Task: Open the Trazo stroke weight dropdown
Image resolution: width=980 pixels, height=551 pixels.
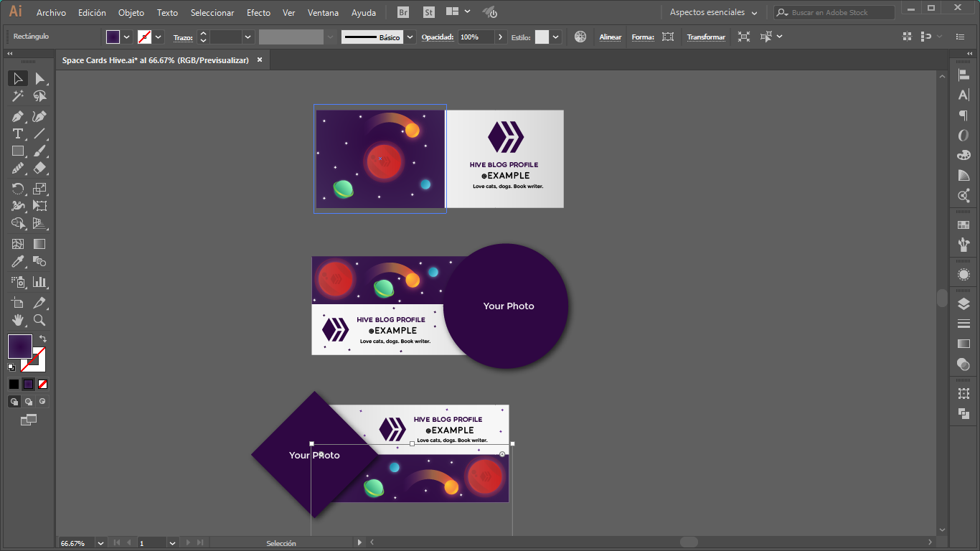Action: click(x=248, y=37)
